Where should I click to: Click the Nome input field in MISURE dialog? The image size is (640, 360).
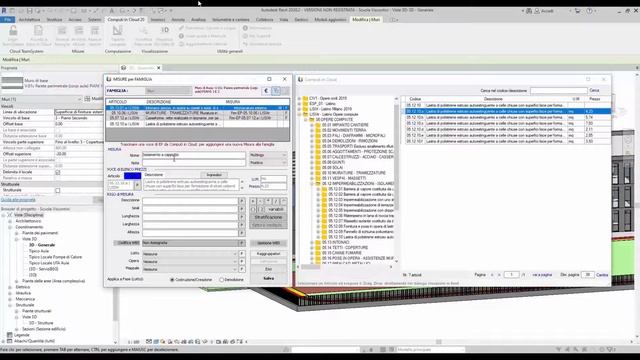194,155
